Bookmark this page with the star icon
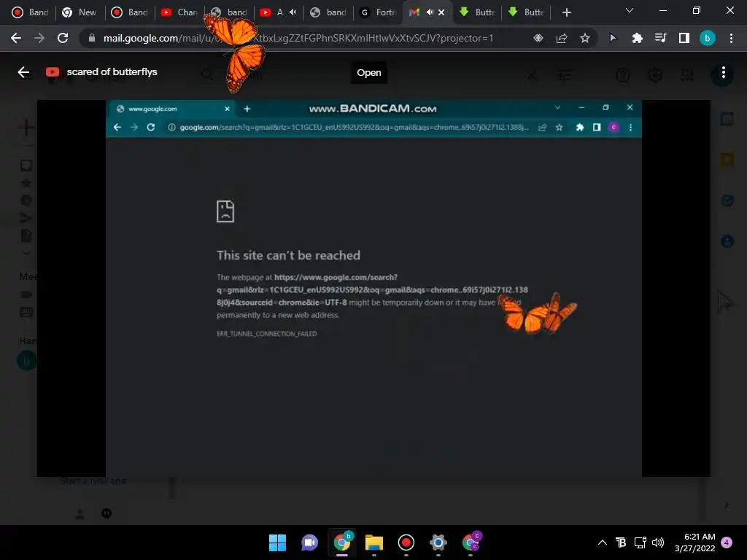The height and width of the screenshot is (560, 747). coord(585,38)
